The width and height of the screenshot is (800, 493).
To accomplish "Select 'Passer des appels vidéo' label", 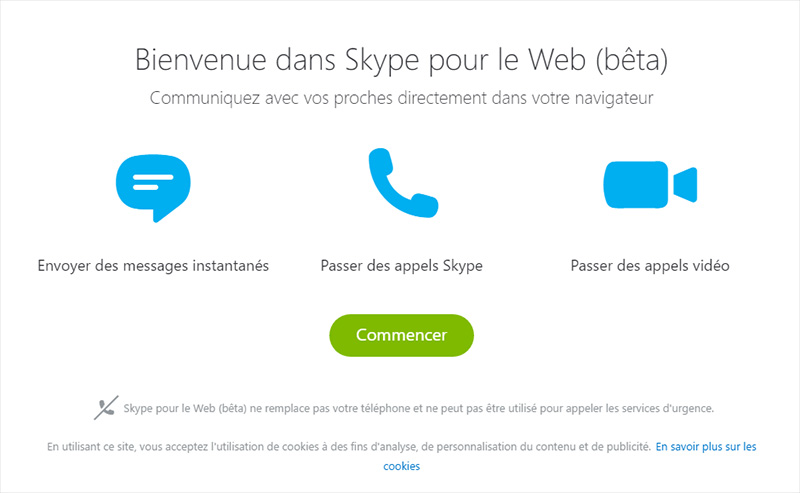I will click(650, 266).
